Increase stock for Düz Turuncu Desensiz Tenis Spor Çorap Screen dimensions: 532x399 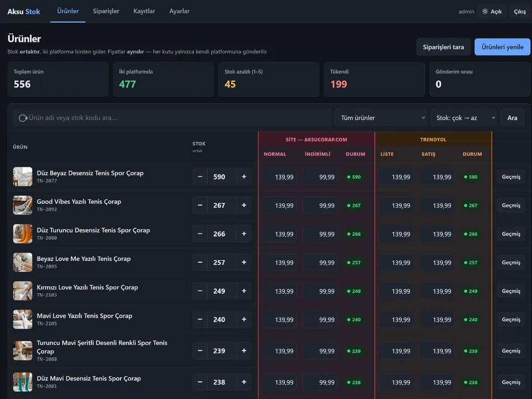(x=244, y=234)
